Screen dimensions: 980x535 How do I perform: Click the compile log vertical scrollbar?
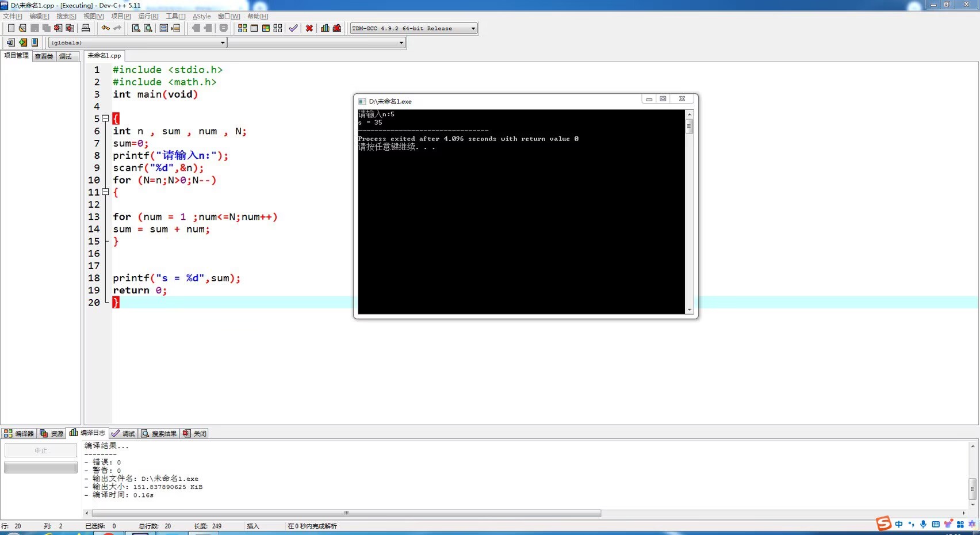point(973,475)
